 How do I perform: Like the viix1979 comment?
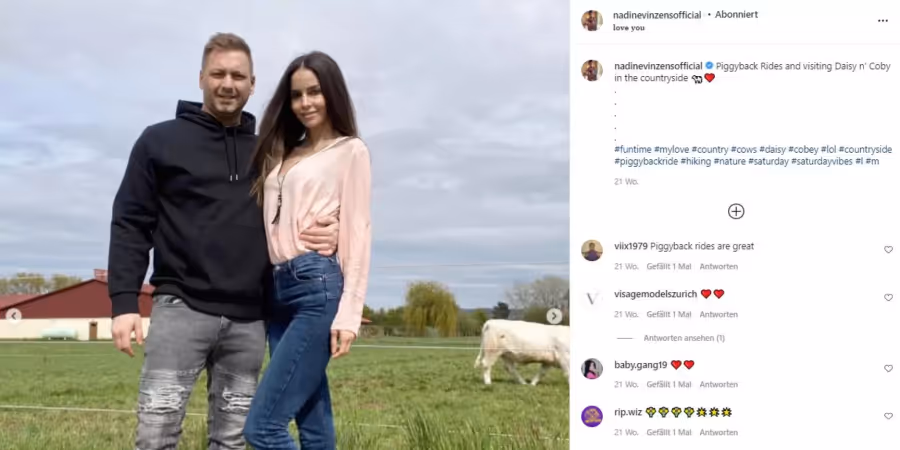click(888, 250)
